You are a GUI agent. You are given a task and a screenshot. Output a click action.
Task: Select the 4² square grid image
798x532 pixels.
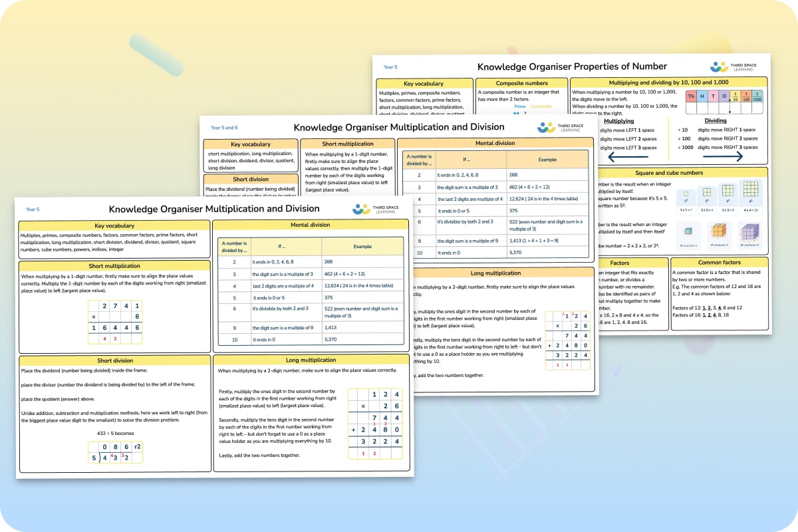750,190
